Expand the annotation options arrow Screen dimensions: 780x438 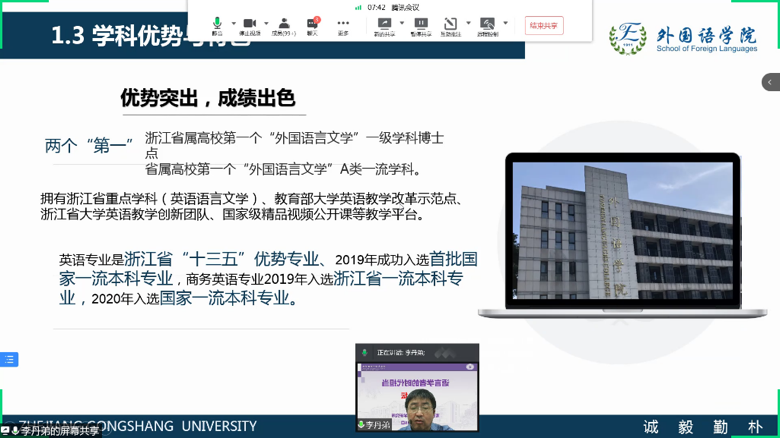click(468, 22)
